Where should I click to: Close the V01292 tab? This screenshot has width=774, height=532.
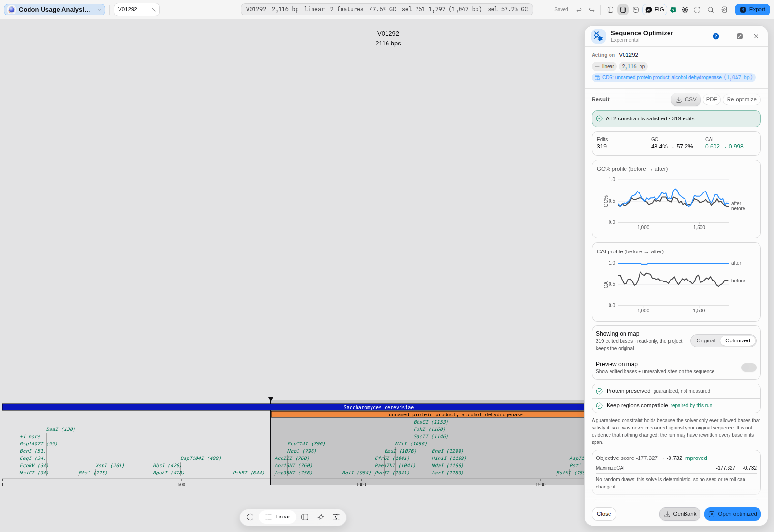[x=154, y=10]
